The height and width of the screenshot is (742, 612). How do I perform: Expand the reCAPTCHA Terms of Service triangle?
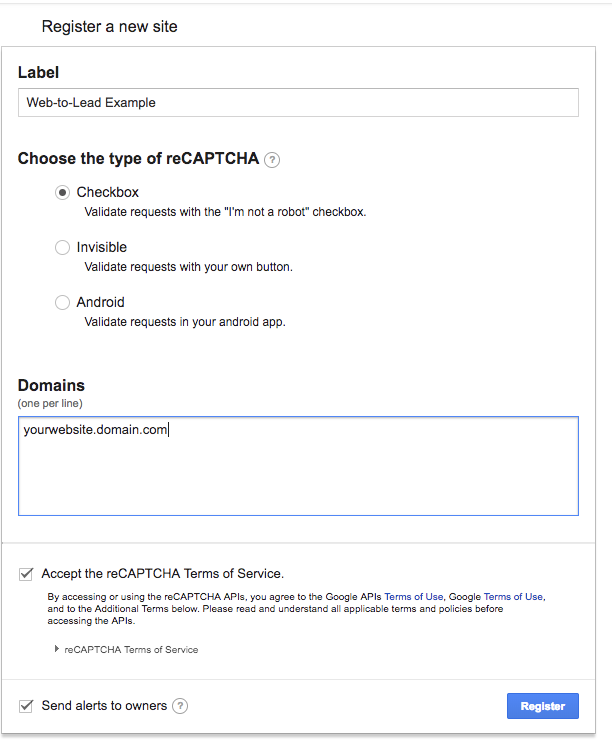57,649
